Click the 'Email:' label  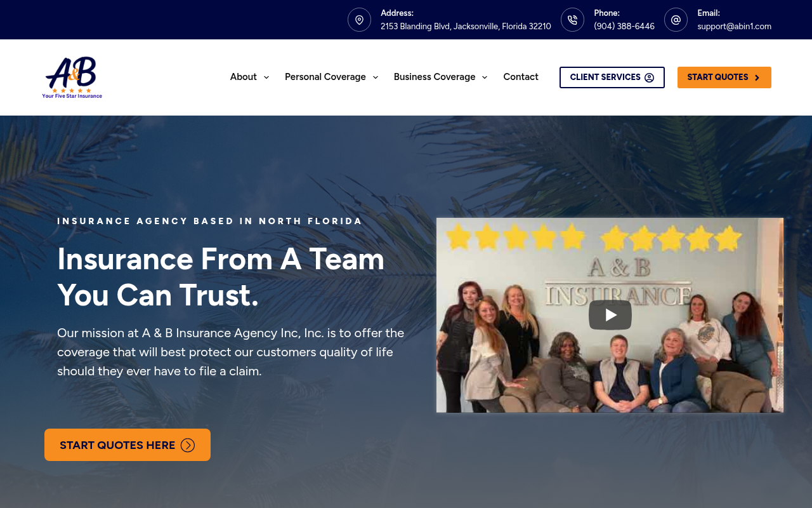(x=709, y=13)
